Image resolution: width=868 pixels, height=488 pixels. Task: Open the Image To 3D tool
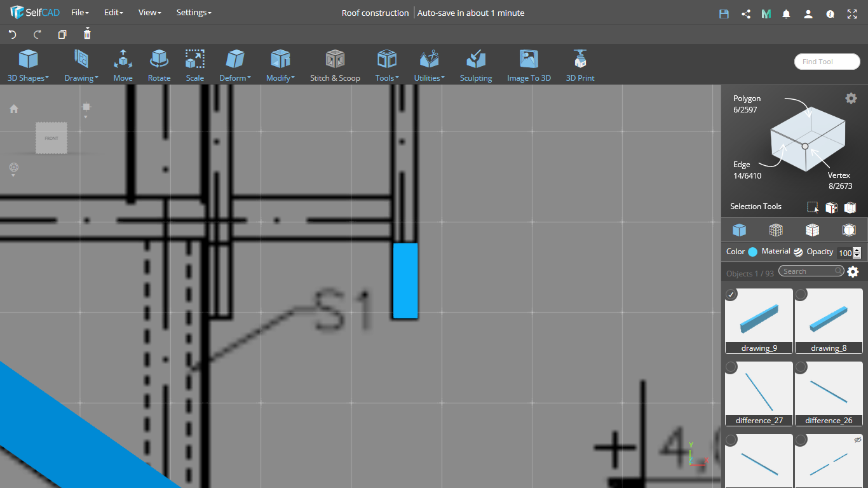point(529,66)
